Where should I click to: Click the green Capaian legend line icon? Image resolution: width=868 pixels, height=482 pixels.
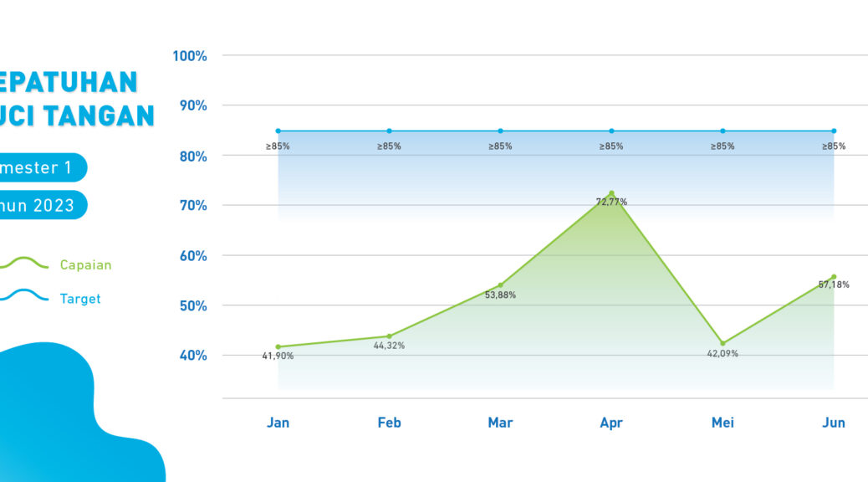click(23, 264)
